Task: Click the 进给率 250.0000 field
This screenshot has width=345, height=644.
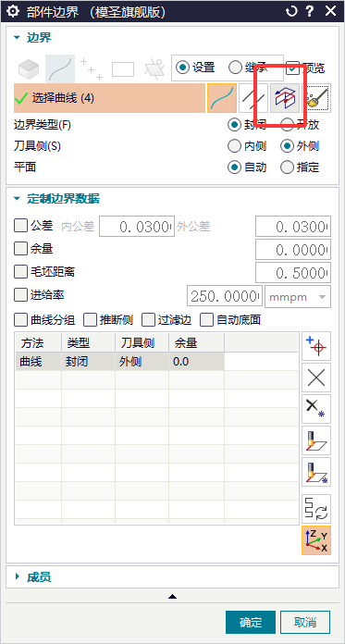Action: pyautogui.click(x=225, y=296)
